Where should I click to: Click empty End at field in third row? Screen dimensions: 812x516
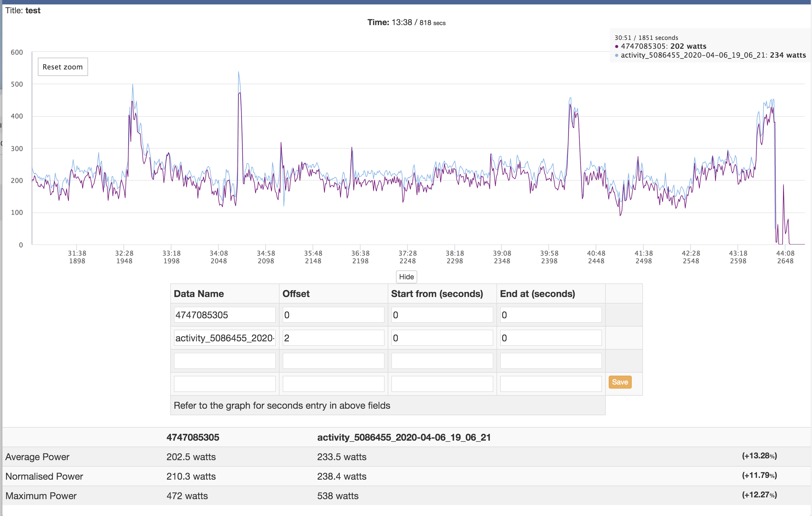(551, 361)
